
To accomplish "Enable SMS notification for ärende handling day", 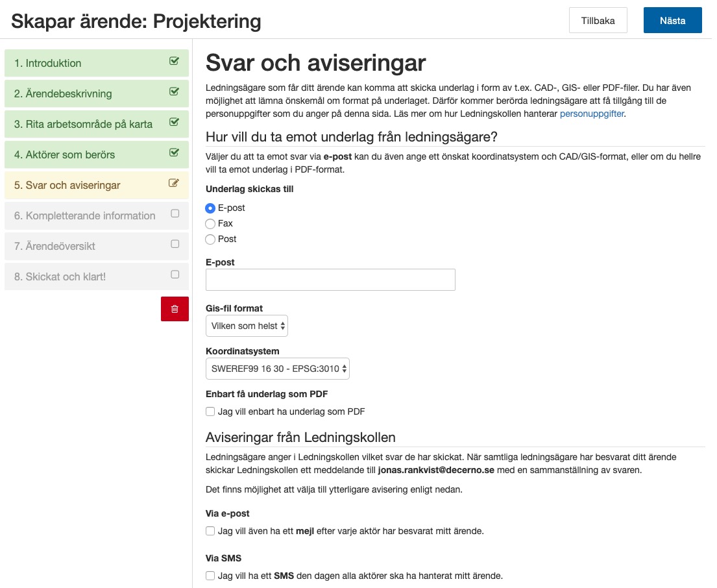I will click(x=210, y=574).
